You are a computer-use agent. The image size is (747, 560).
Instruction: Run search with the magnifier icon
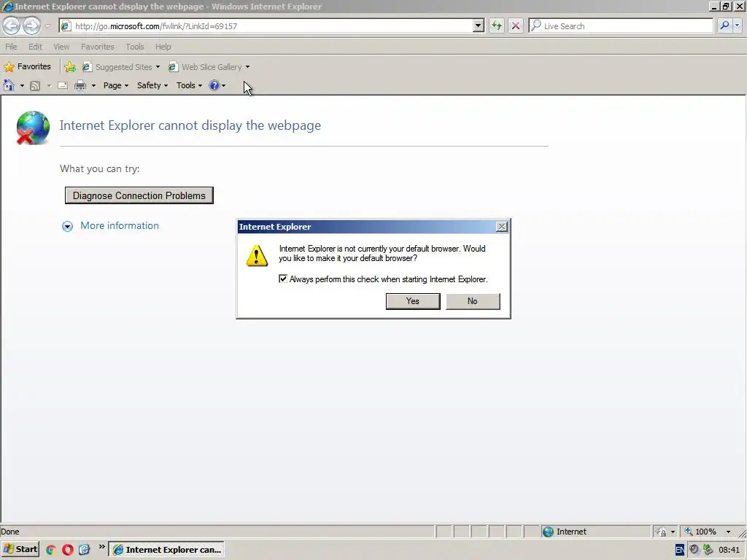point(724,26)
